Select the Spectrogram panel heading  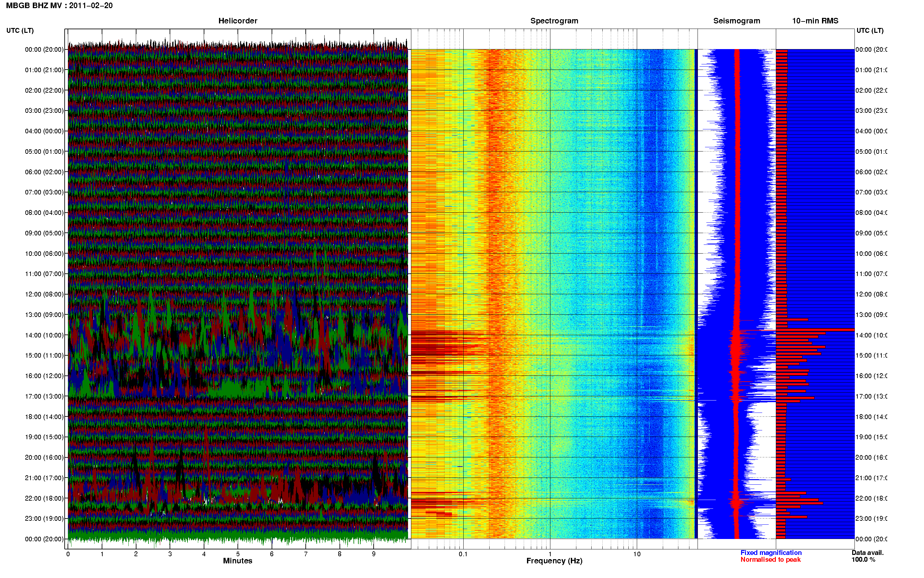coord(554,21)
